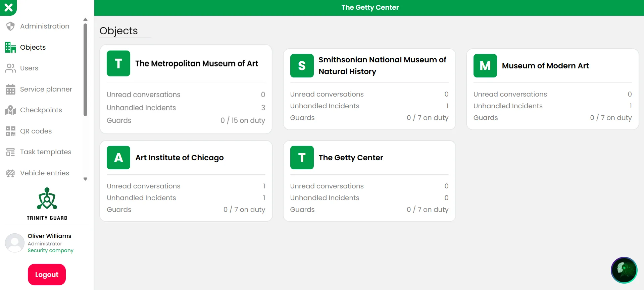Open Task templates menu item
The image size is (644, 290).
[46, 152]
